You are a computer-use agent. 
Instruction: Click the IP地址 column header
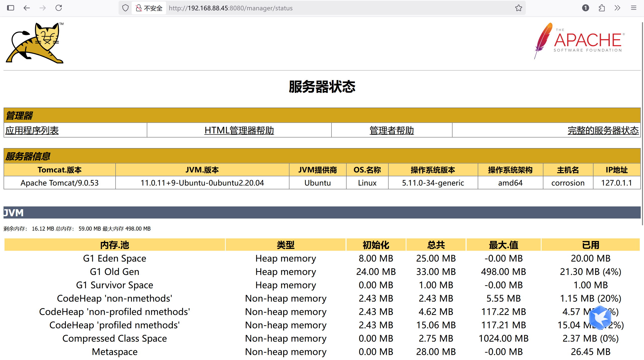point(617,170)
